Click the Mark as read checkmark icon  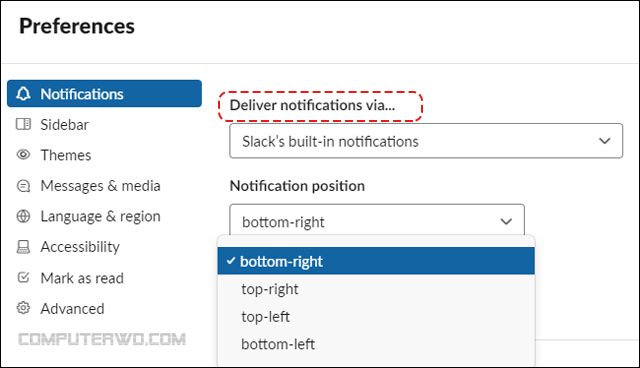(x=23, y=277)
